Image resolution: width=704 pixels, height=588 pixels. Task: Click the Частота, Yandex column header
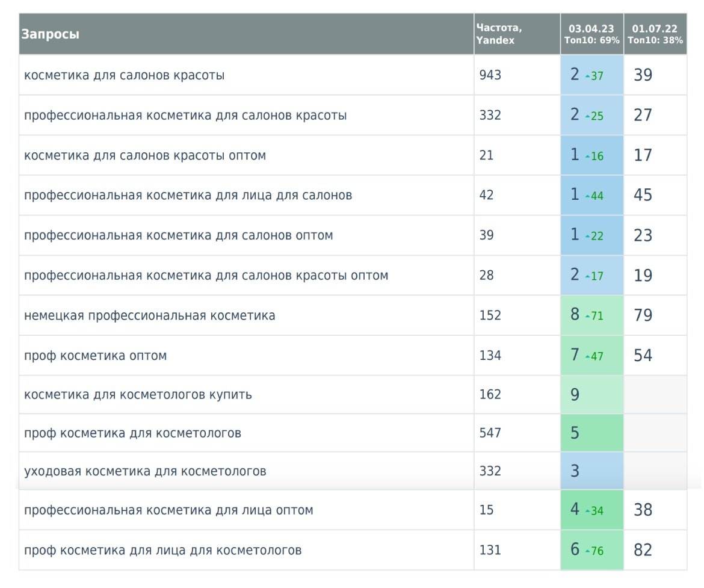tap(499, 34)
